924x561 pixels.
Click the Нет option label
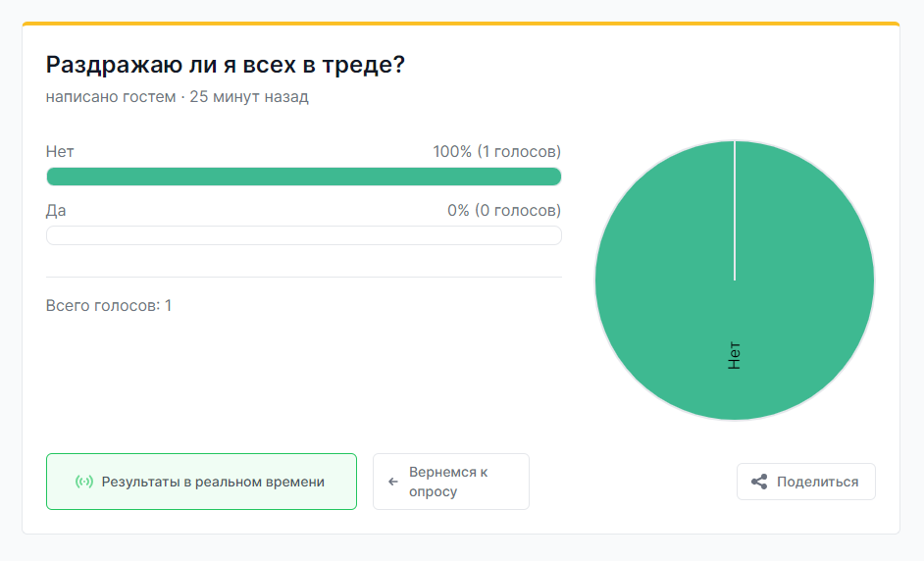(60, 151)
